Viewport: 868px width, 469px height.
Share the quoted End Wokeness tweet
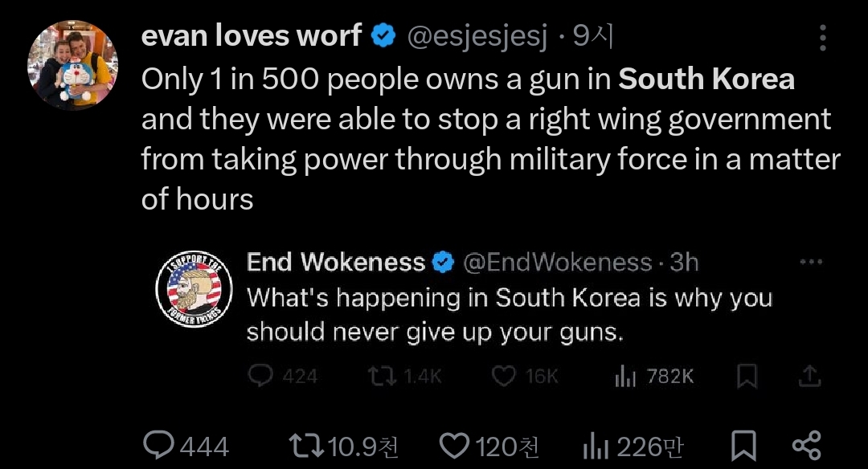pyautogui.click(x=810, y=376)
